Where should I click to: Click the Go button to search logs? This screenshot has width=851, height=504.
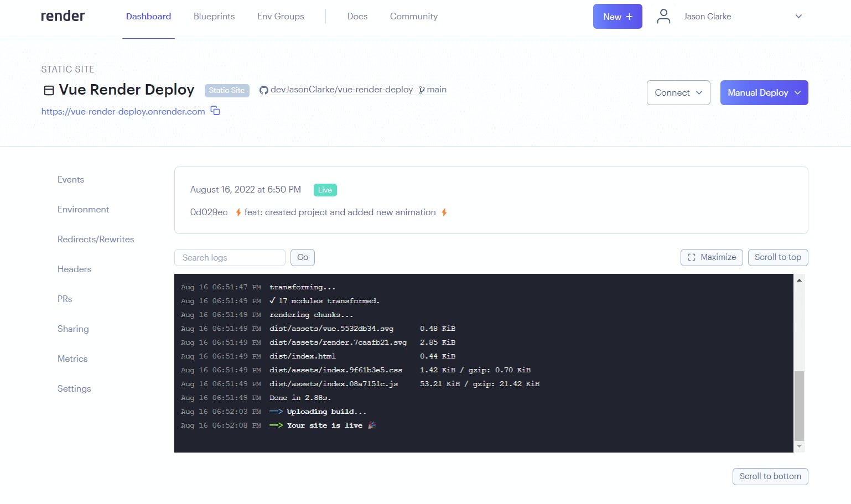(x=303, y=257)
